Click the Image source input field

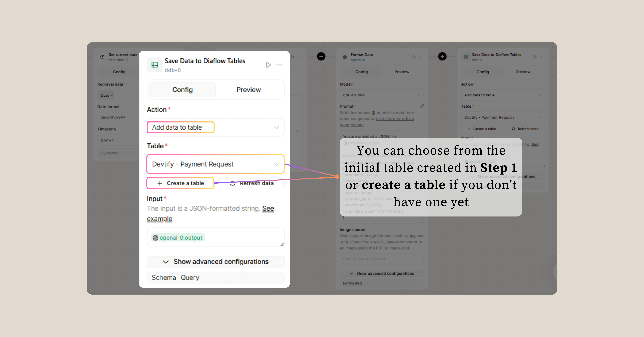pos(382,259)
